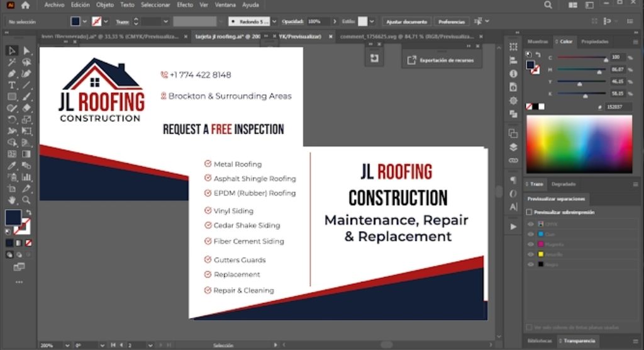The image size is (644, 350).
Task: Adjust the Black K slider
Action: click(582, 94)
